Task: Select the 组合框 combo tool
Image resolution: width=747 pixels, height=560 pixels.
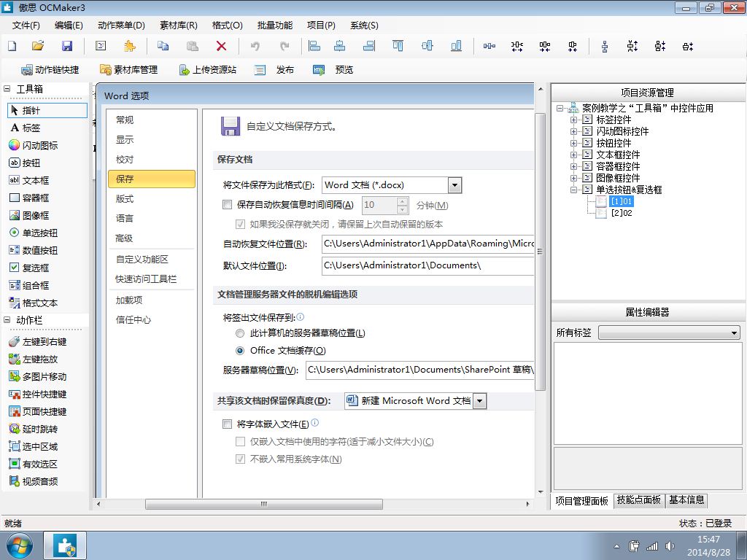Action: [29, 285]
